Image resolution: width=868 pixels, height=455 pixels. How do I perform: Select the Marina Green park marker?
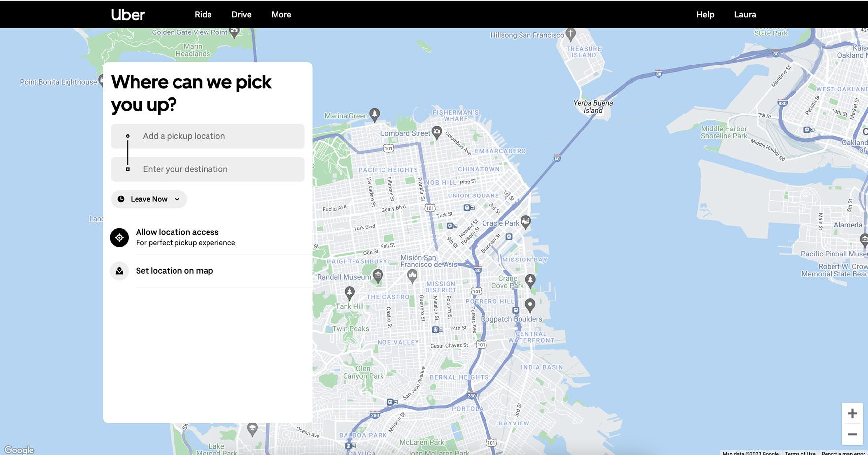click(x=375, y=115)
